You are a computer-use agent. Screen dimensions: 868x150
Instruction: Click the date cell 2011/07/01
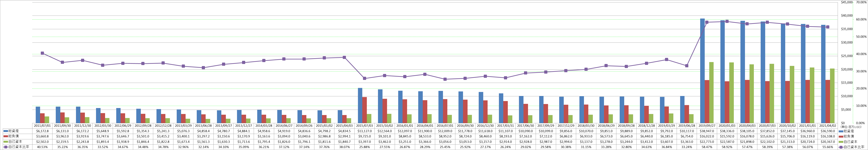click(x=42, y=126)
